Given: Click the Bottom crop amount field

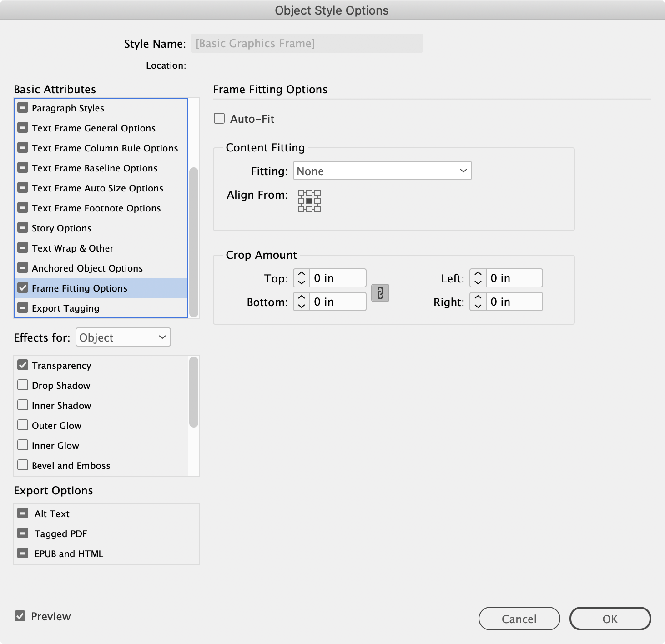Looking at the screenshot, I should click(x=338, y=302).
